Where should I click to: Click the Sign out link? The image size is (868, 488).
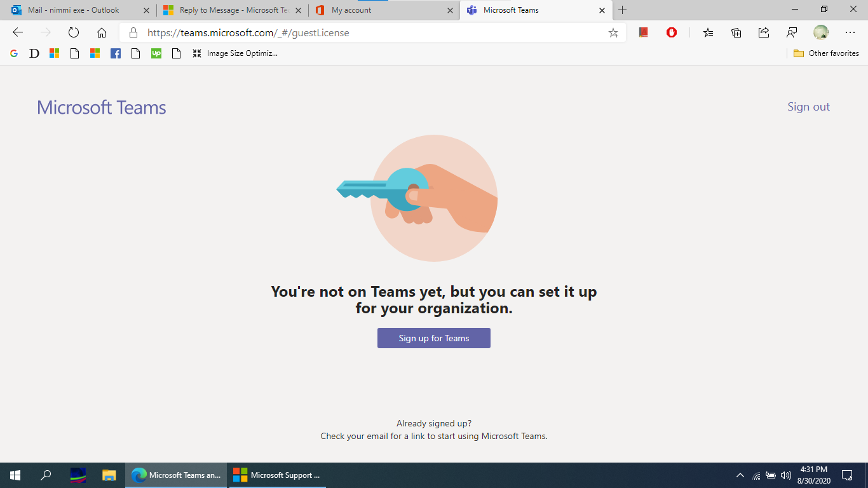[808, 107]
